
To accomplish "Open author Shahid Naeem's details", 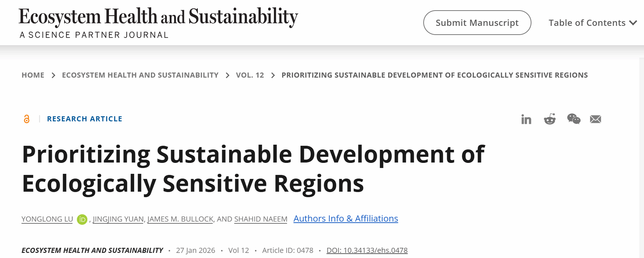I will pyautogui.click(x=260, y=219).
